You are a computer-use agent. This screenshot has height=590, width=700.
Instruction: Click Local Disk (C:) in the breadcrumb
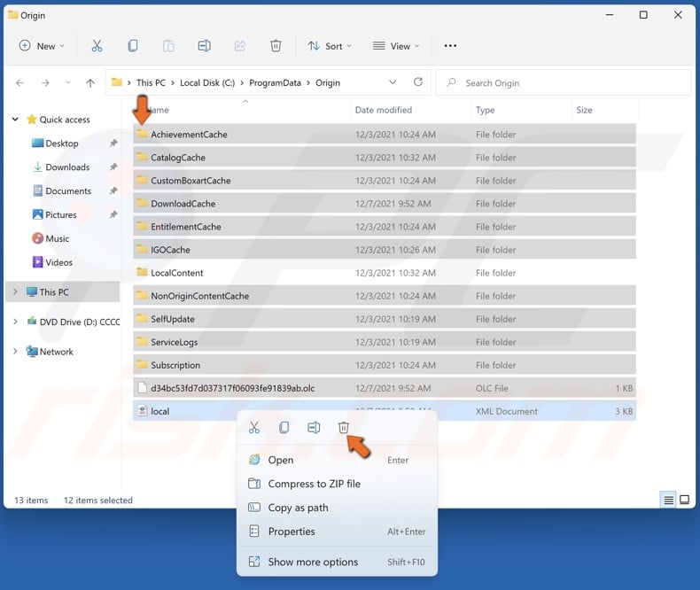[x=207, y=82]
